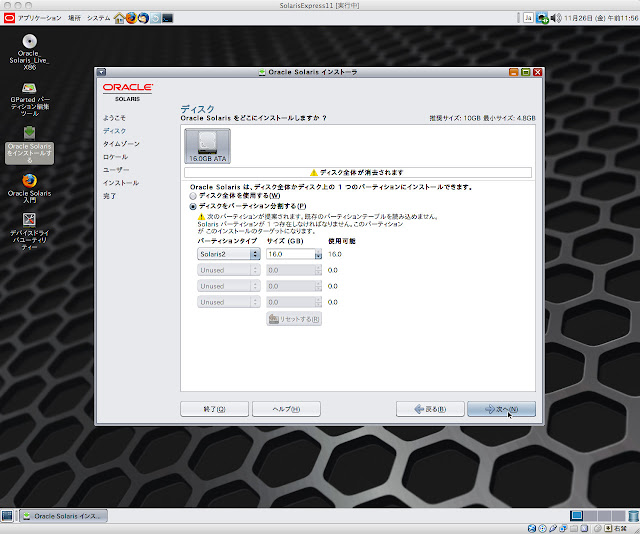The height and width of the screenshot is (534, 640).
Task: Click the 16.0 size field stepper arrows
Action: (x=318, y=254)
